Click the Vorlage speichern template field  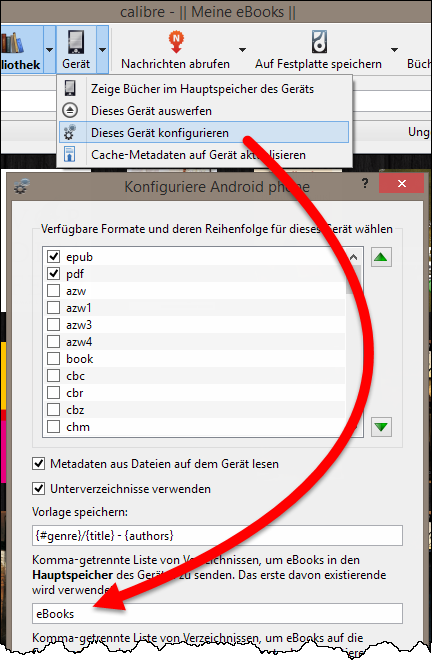point(217,536)
